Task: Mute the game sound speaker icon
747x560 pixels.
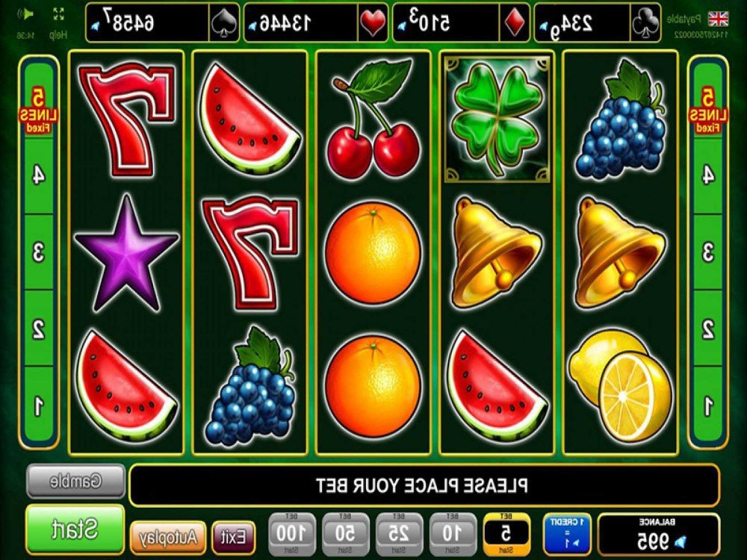Action: pos(25,14)
